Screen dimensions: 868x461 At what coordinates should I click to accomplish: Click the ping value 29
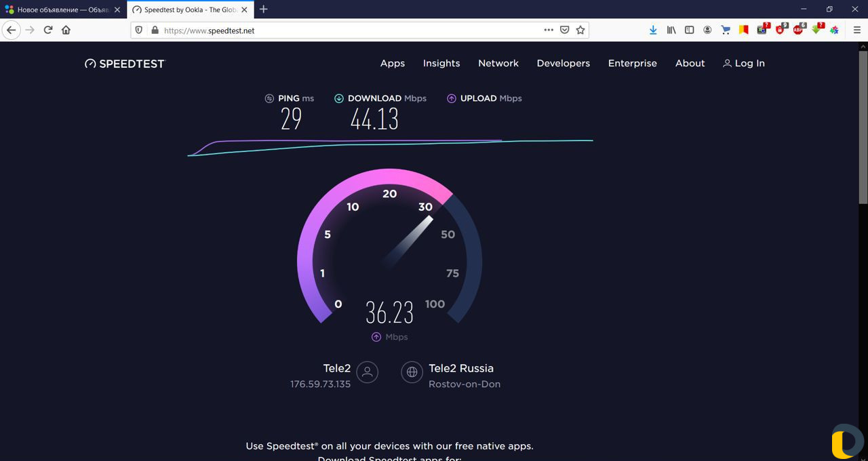[292, 119]
